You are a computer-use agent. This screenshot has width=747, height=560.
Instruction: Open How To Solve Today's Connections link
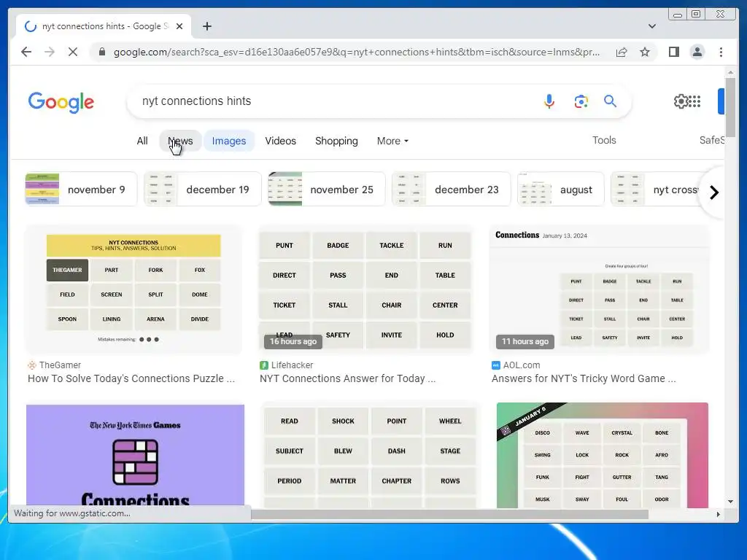[131, 378]
